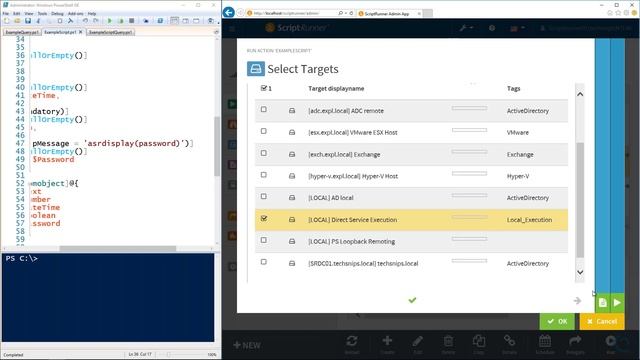The width and height of the screenshot is (640, 360).
Task: Toggle select-all checkbox in table header
Action: pos(264,88)
